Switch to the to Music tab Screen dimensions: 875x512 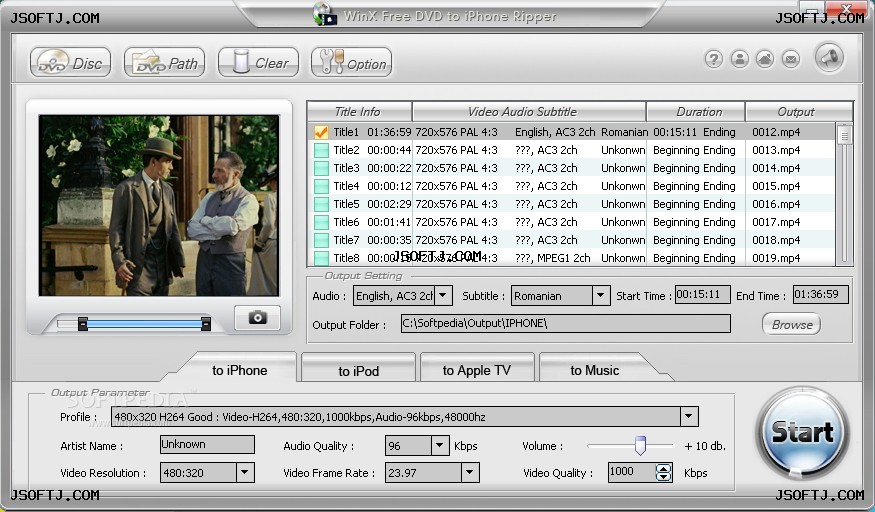pyautogui.click(x=594, y=370)
